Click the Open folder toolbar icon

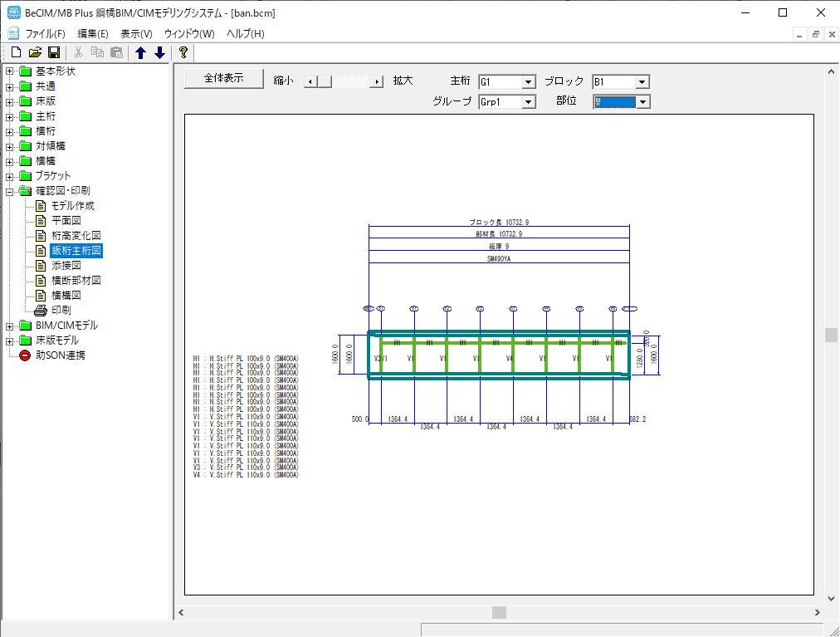[35, 52]
